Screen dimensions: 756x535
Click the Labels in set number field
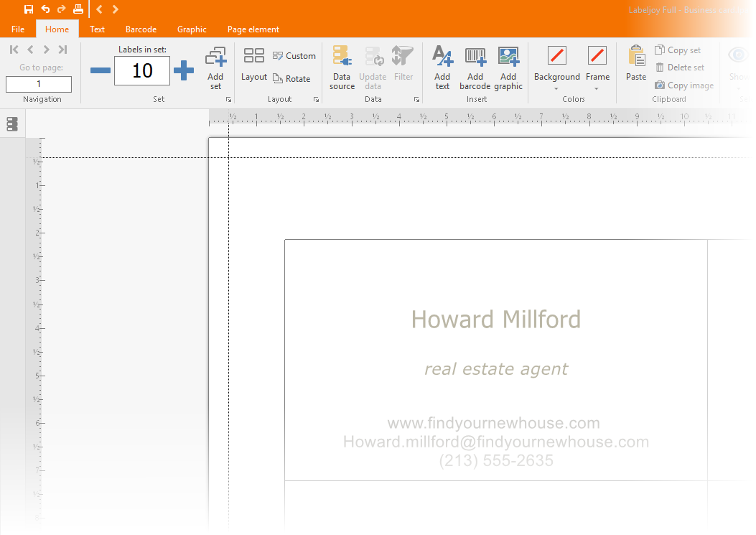point(142,70)
